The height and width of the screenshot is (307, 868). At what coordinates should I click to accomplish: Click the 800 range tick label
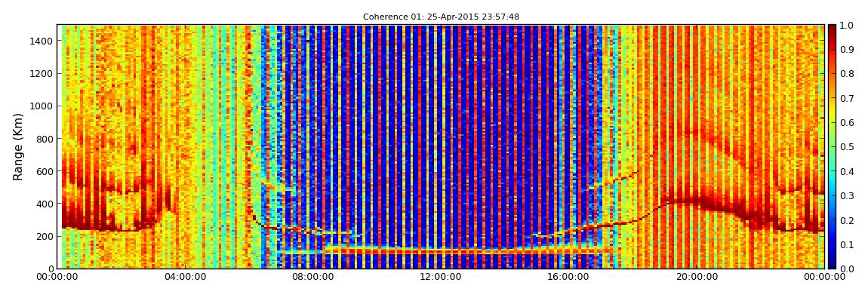(45, 139)
